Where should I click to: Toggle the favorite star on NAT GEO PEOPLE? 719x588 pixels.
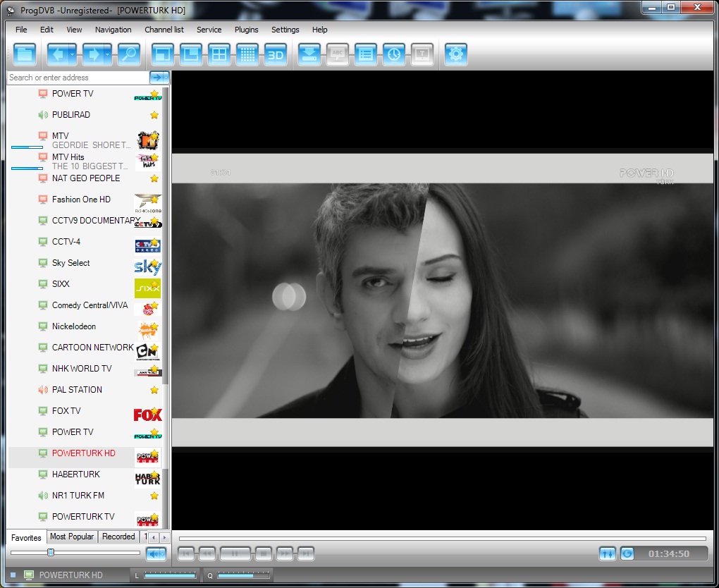point(154,178)
